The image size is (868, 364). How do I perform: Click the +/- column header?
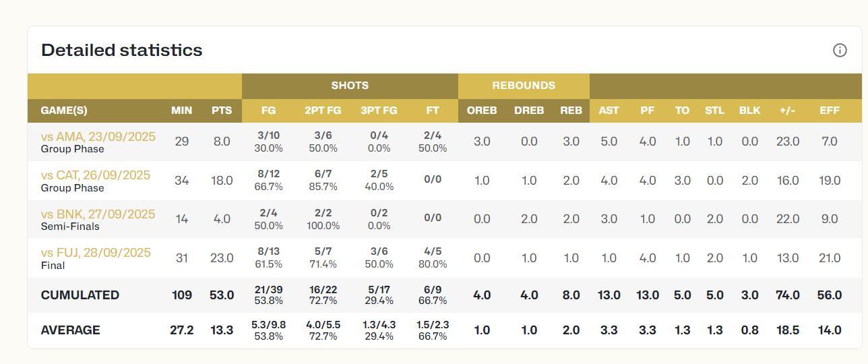coord(787,111)
